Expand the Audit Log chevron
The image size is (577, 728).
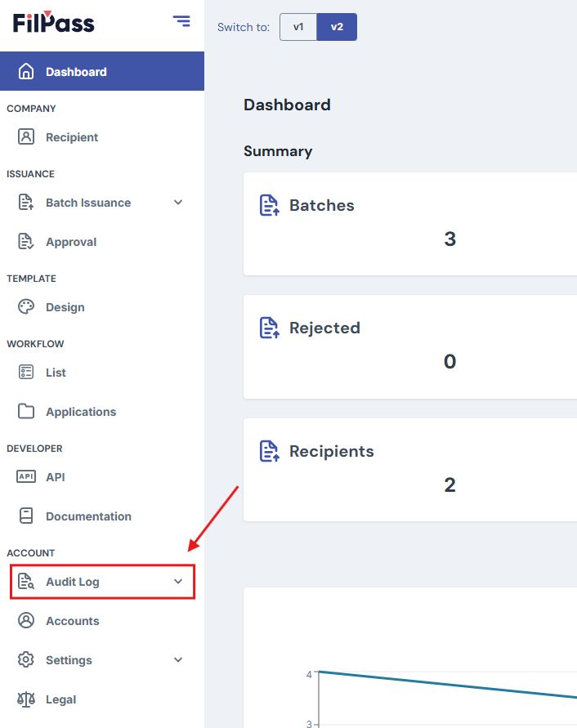[x=178, y=581]
